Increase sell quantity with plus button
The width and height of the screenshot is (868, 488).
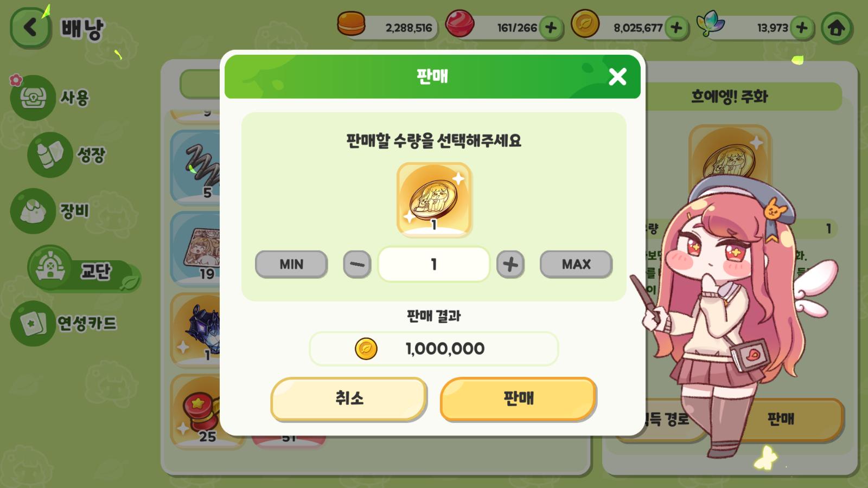[510, 264]
